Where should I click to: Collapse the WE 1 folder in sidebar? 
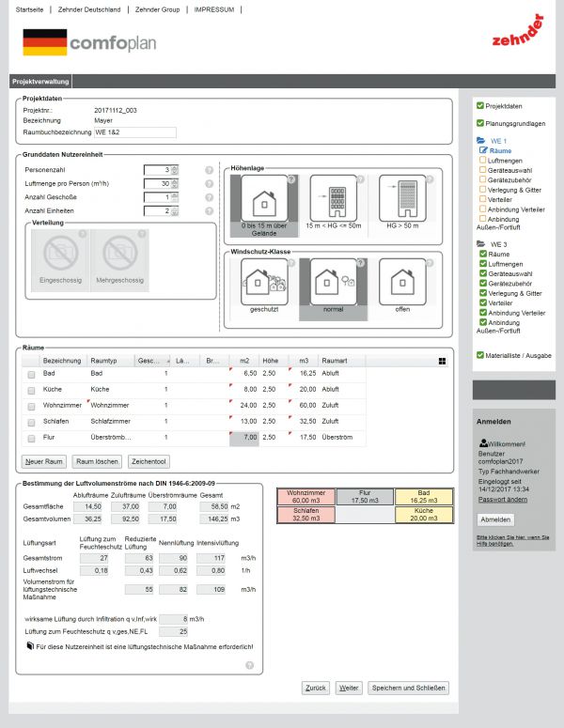point(481,140)
